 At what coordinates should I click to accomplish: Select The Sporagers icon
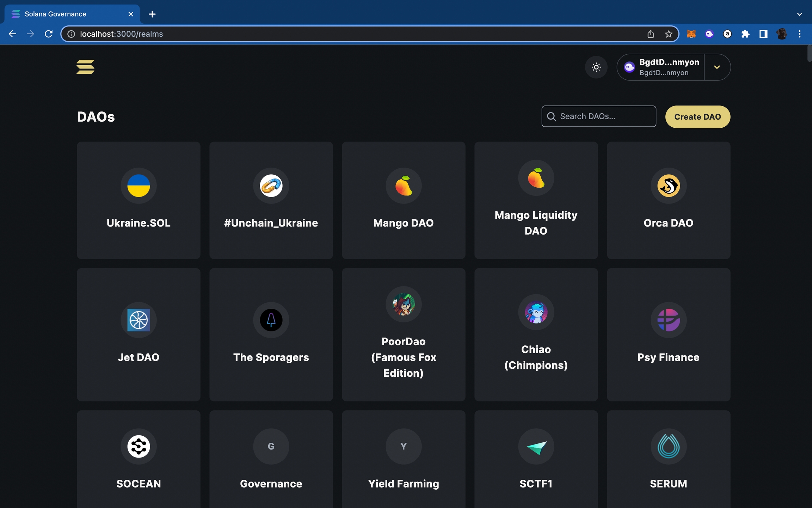[271, 320]
